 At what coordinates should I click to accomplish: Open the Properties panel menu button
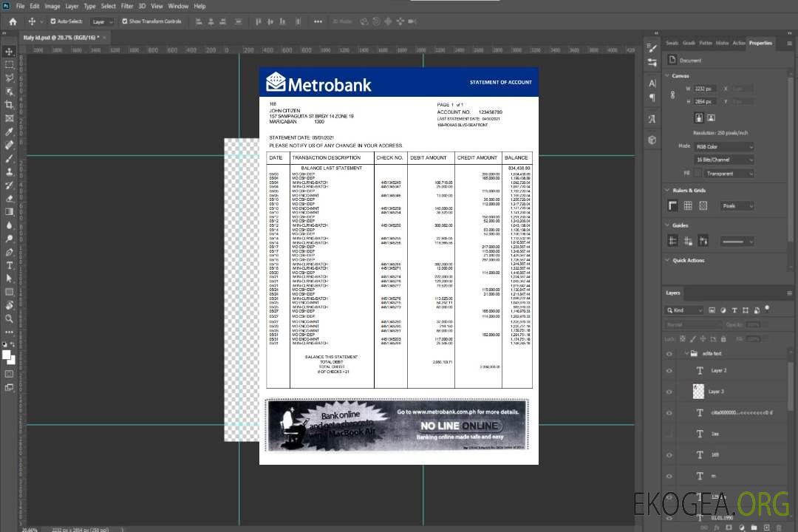pyautogui.click(x=789, y=44)
